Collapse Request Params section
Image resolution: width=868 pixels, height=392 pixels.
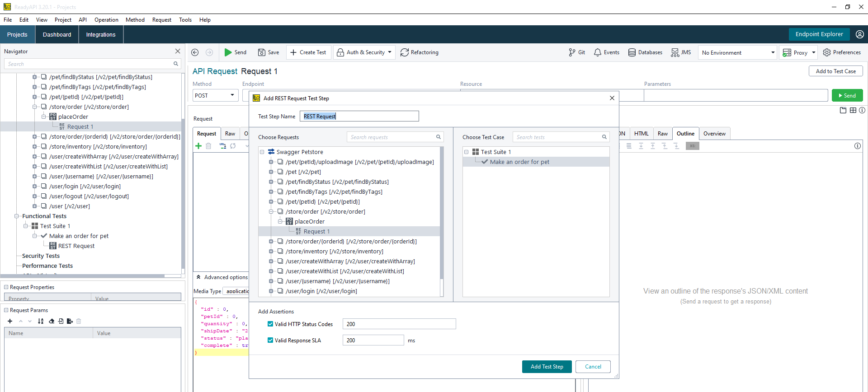click(6, 310)
